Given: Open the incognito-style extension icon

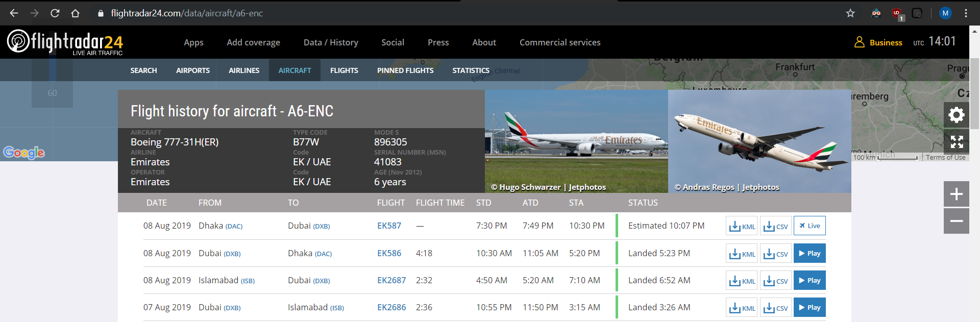Looking at the screenshot, I should 876,13.
